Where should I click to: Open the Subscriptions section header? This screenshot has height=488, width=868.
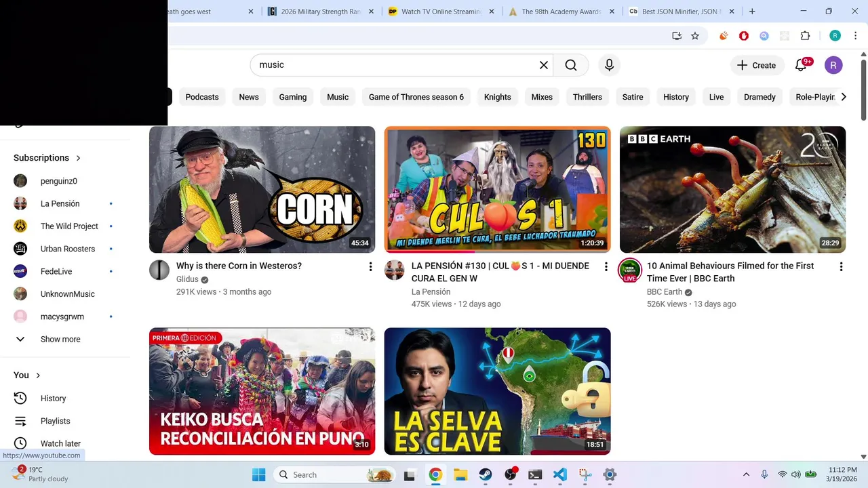[47, 158]
